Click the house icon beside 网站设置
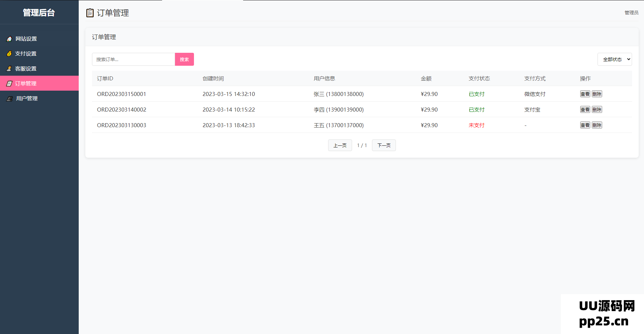644x334 pixels. click(9, 39)
